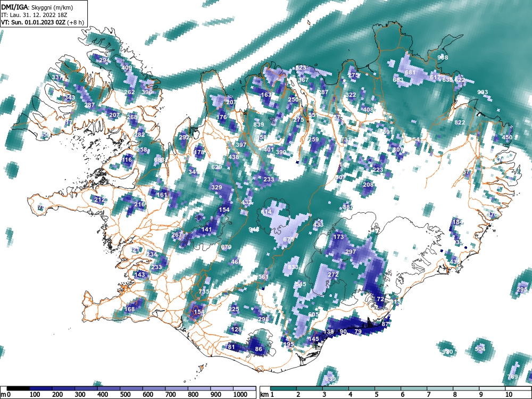Image resolution: width=532 pixels, height=399 pixels.
Task: Click the '79' value on the southeast coast
Action: coord(358,331)
